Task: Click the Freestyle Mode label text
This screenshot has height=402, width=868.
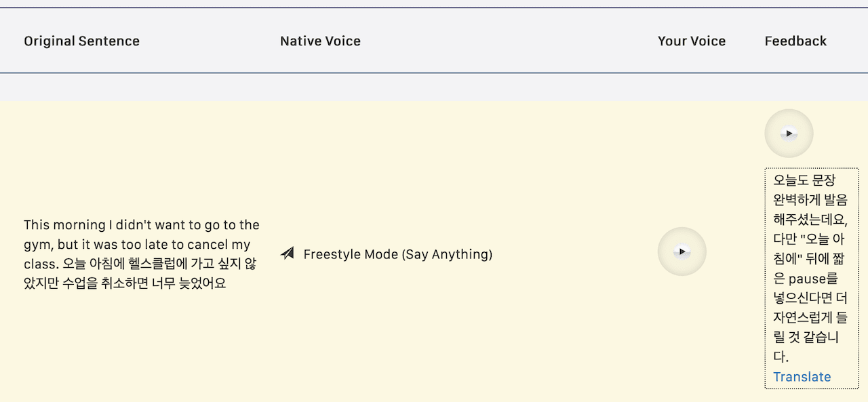Action: [397, 254]
